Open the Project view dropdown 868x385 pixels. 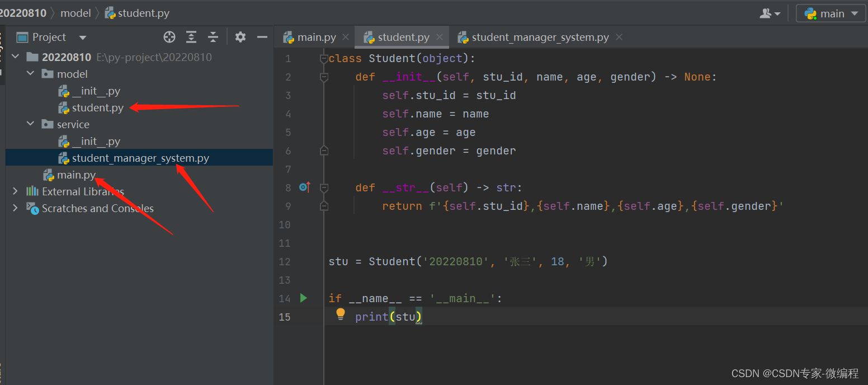83,37
